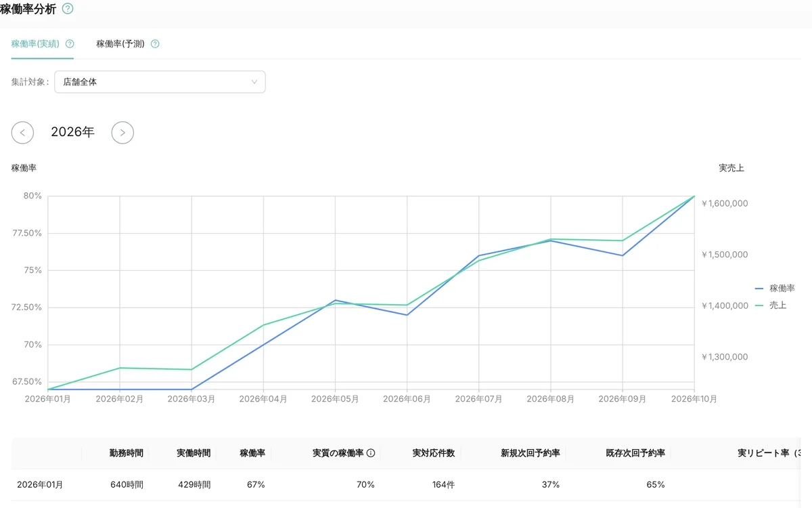812x508 pixels.
Task: Toggle the 稼働率 series in the chart legend
Action: pos(775,289)
